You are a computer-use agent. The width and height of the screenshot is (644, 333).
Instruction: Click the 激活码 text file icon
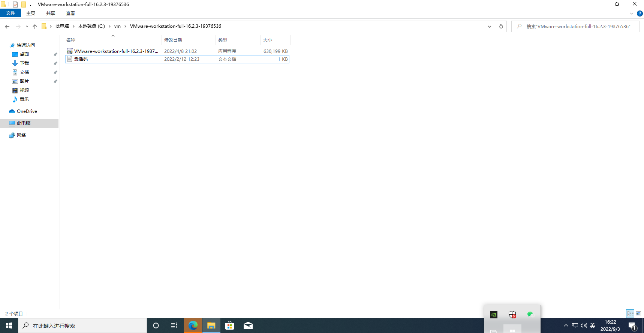(x=69, y=59)
